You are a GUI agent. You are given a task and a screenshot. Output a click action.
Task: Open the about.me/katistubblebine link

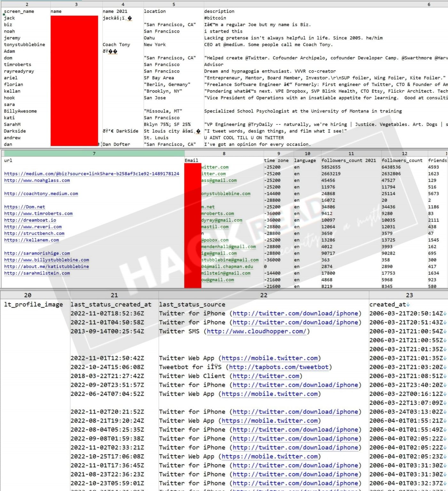(46, 267)
